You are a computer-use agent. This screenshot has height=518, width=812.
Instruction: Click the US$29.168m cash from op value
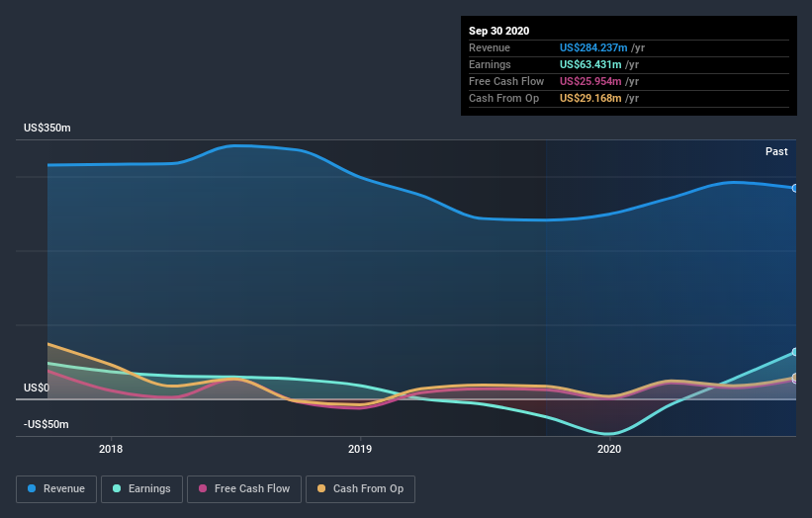[x=590, y=98]
